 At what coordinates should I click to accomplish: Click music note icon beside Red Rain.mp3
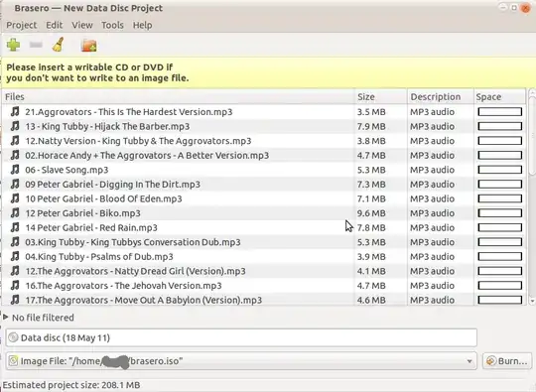pyautogui.click(x=15, y=227)
